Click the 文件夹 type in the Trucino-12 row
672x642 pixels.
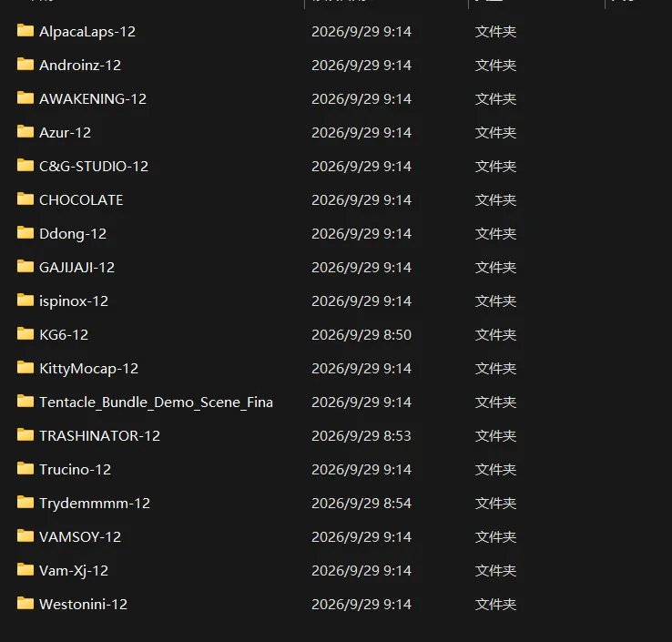495,469
